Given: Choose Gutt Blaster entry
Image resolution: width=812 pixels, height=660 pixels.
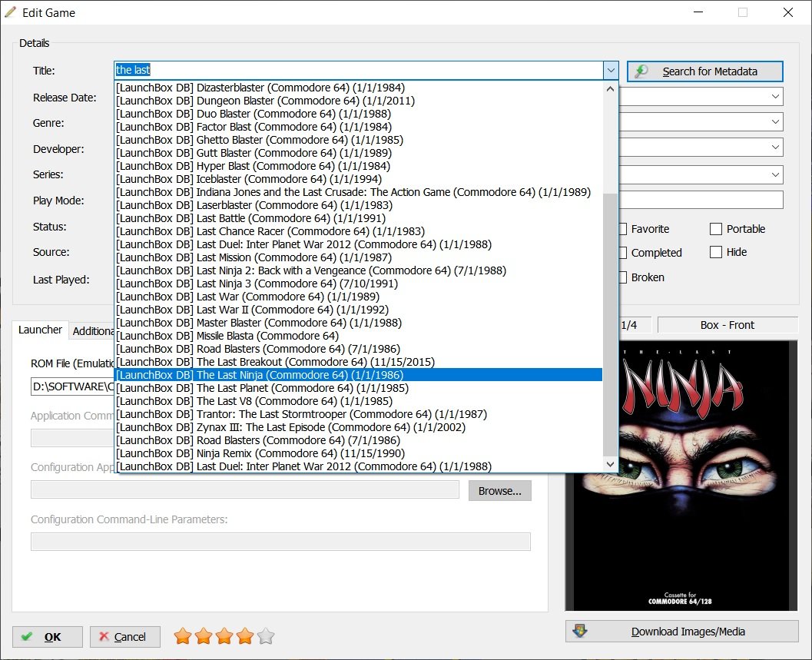Looking at the screenshot, I should 358,153.
